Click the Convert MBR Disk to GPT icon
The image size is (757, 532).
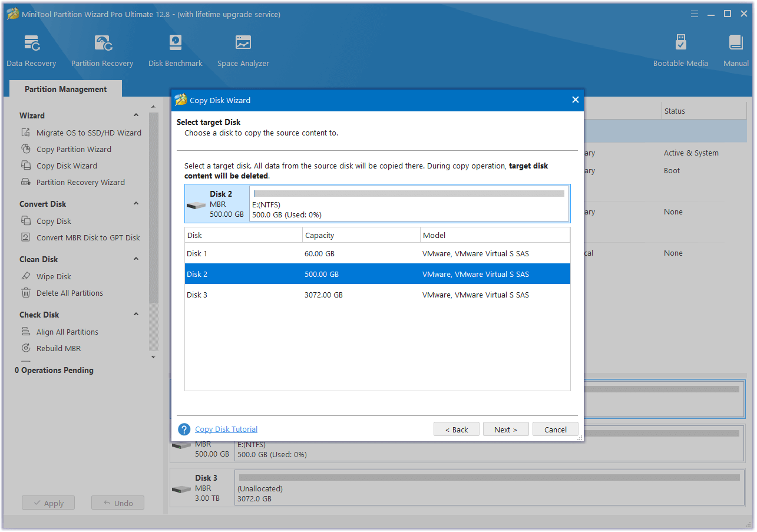(26, 237)
